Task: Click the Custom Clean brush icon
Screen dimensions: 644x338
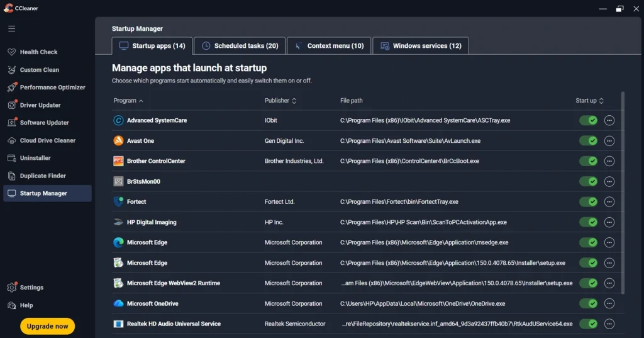Action: [x=11, y=70]
